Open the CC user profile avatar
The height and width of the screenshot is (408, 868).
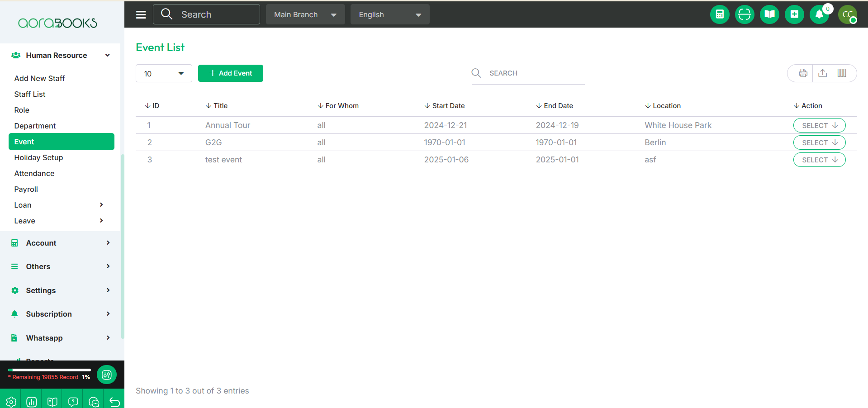click(x=848, y=14)
